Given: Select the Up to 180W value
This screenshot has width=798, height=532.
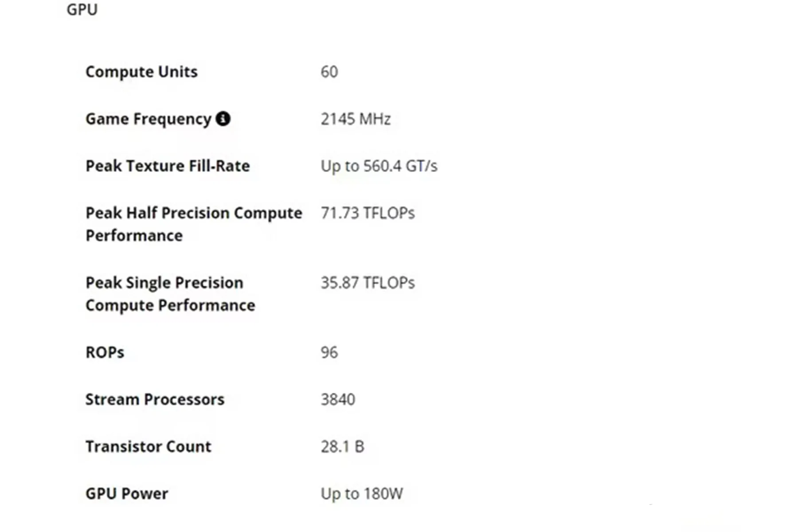Looking at the screenshot, I should point(362,494).
